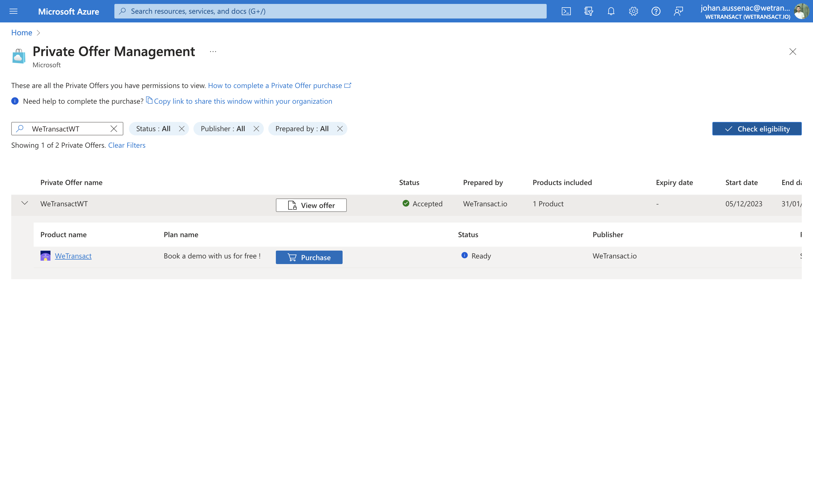Open the Publisher: All filter dropdown
This screenshot has height=504, width=813.
pos(223,129)
